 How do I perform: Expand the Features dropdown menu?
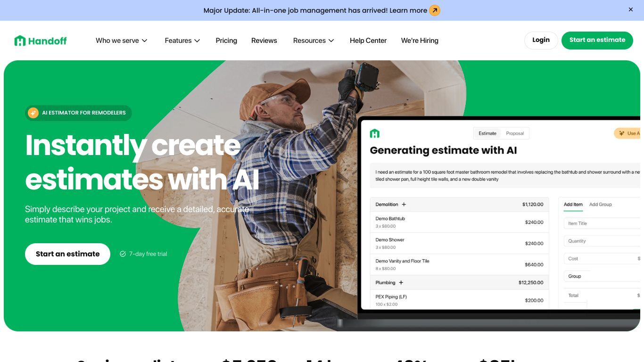pos(182,41)
